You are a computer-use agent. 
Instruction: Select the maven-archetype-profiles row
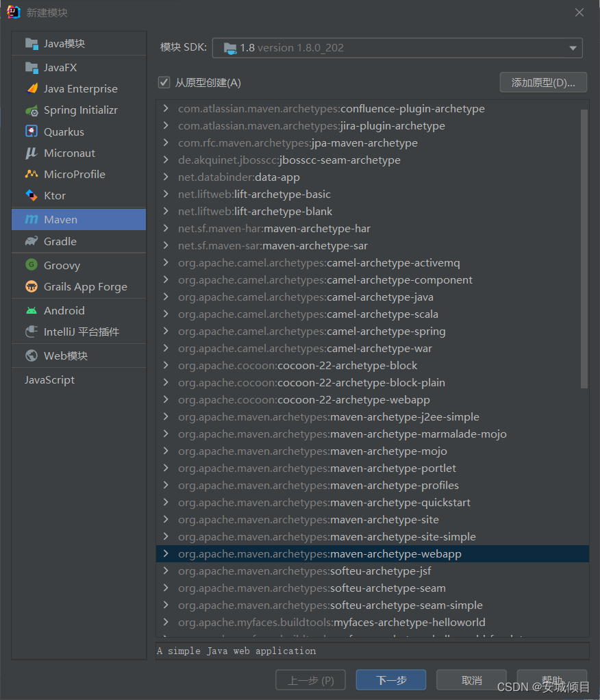click(373, 485)
